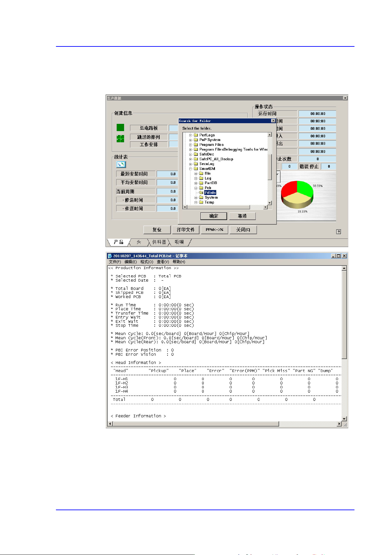Screen dimensions: 392x555
Task: Collapse the SmartSM folder node
Action: (190, 169)
